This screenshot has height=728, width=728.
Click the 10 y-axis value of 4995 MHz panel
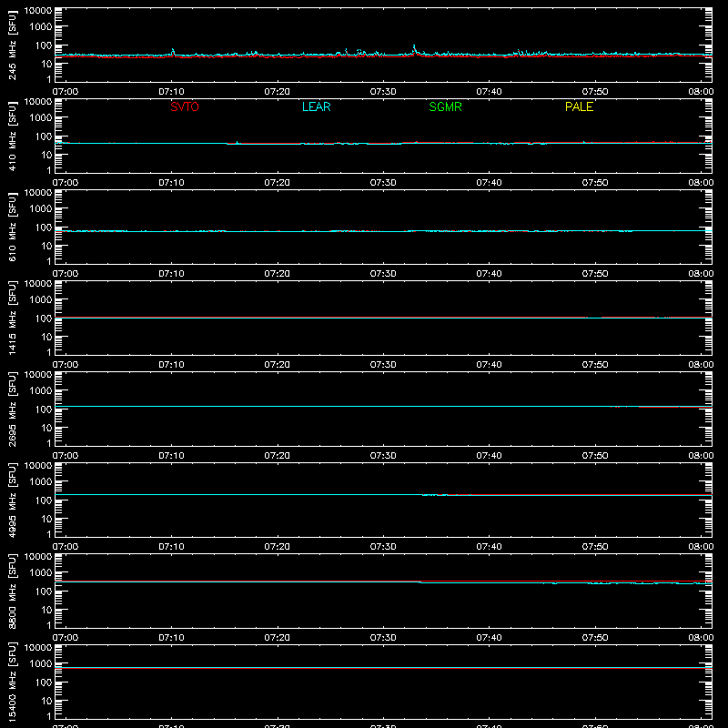[46, 519]
